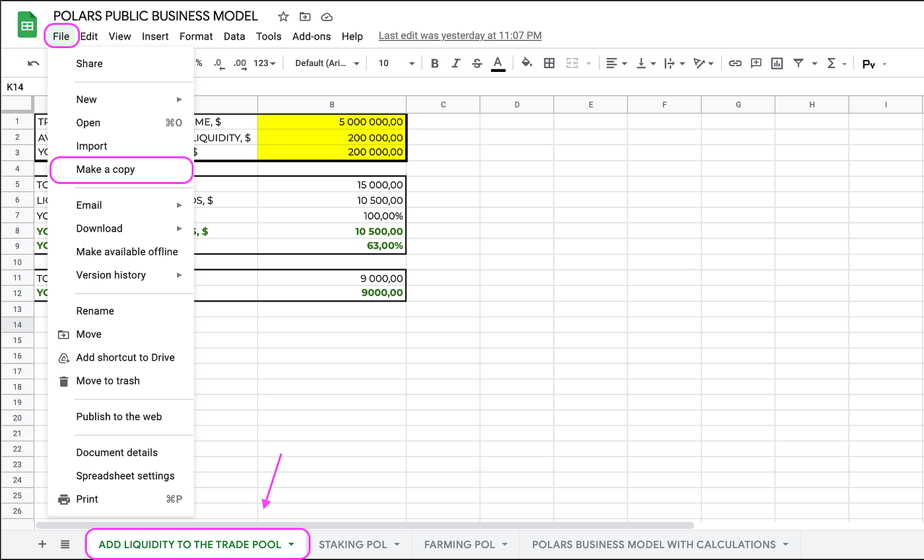The image size is (924, 560).
Task: Insert a link from the toolbar
Action: point(735,63)
